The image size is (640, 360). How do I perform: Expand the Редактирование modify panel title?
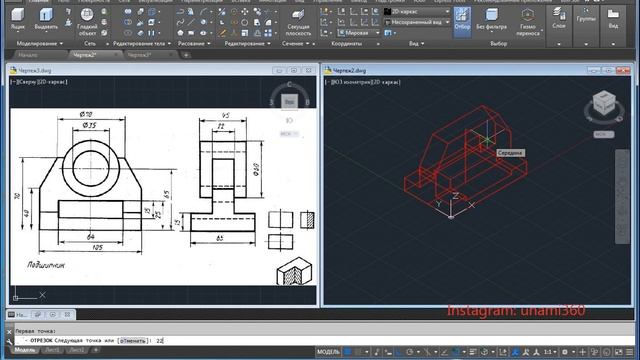[x=247, y=43]
